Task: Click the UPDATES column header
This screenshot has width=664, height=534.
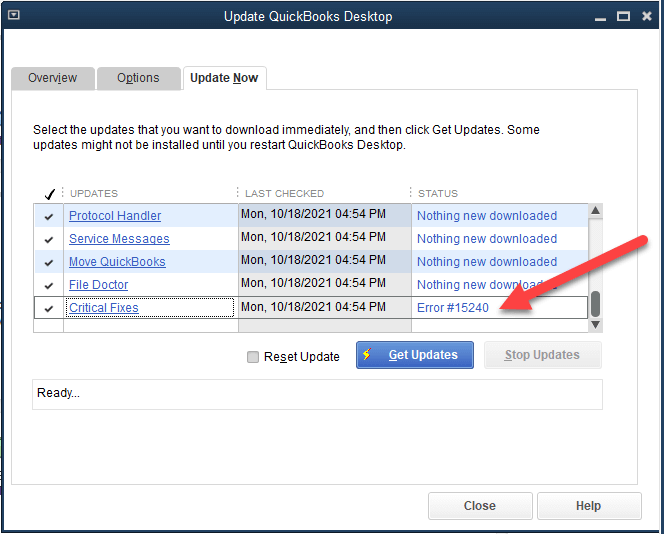Action: (x=94, y=194)
